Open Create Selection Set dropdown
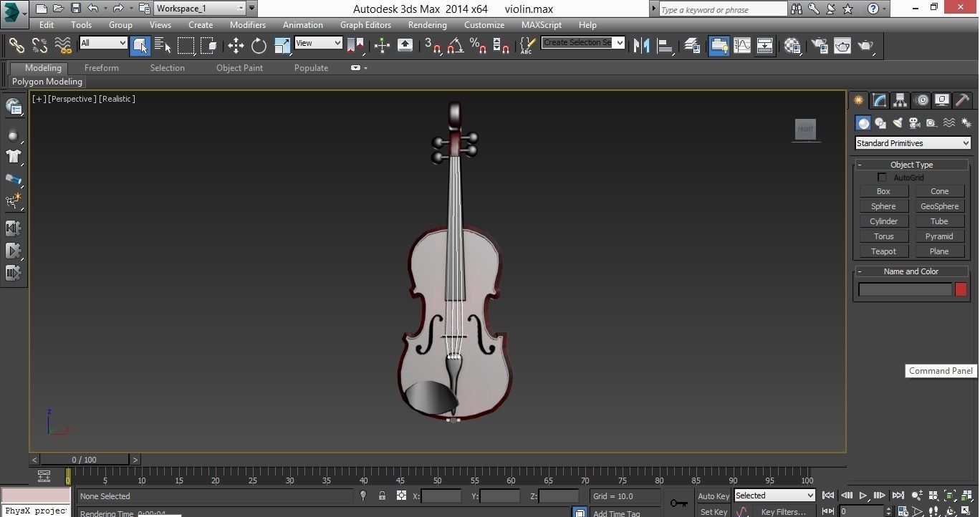Screen dimensions: 980x517 pyautogui.click(x=583, y=42)
